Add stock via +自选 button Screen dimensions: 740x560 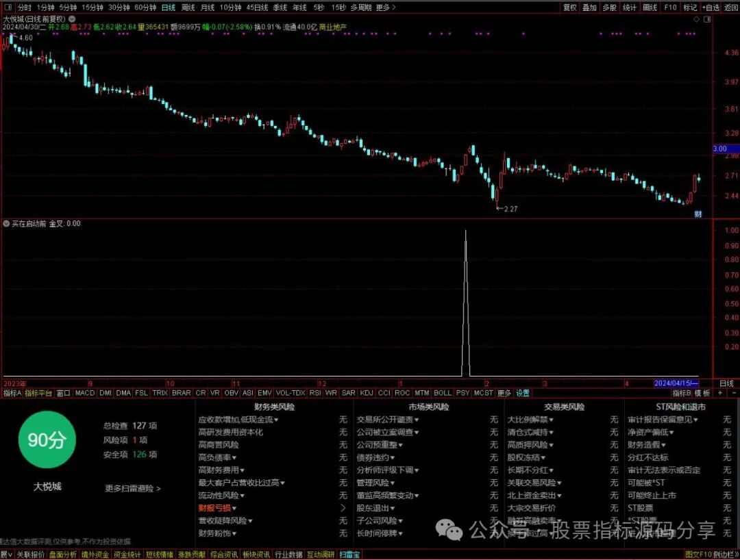pos(711,8)
